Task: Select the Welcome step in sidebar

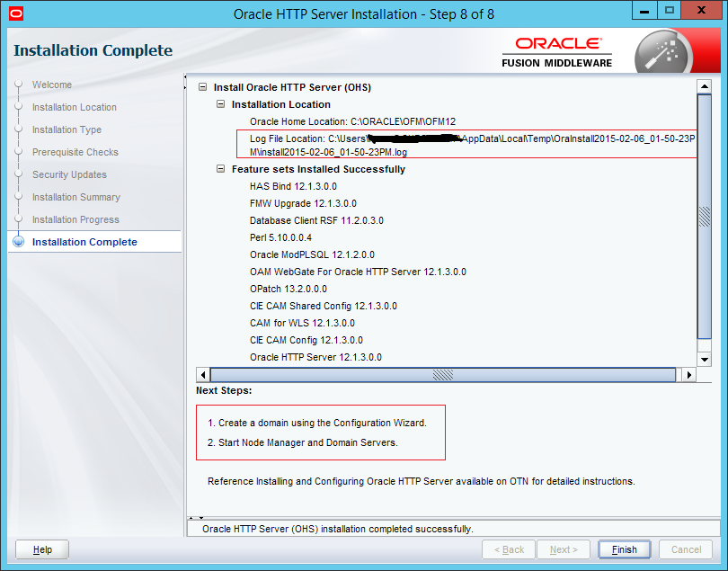Action: pos(51,85)
